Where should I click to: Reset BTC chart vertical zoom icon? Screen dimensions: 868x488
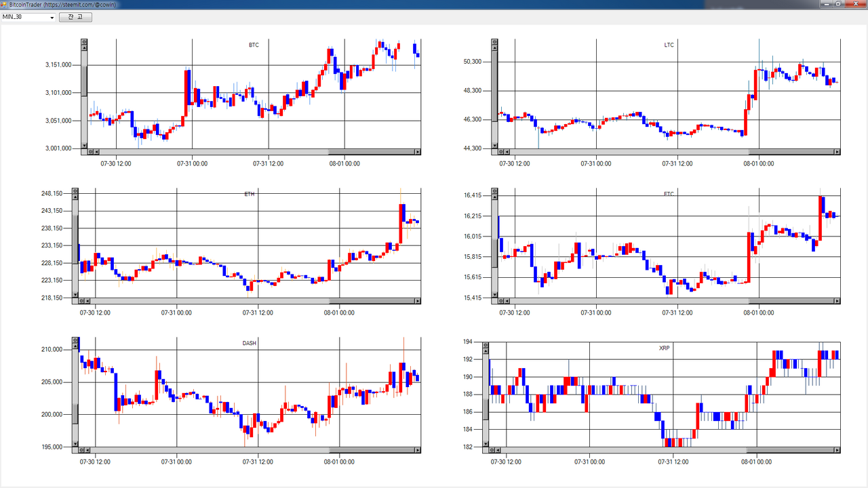pyautogui.click(x=85, y=42)
